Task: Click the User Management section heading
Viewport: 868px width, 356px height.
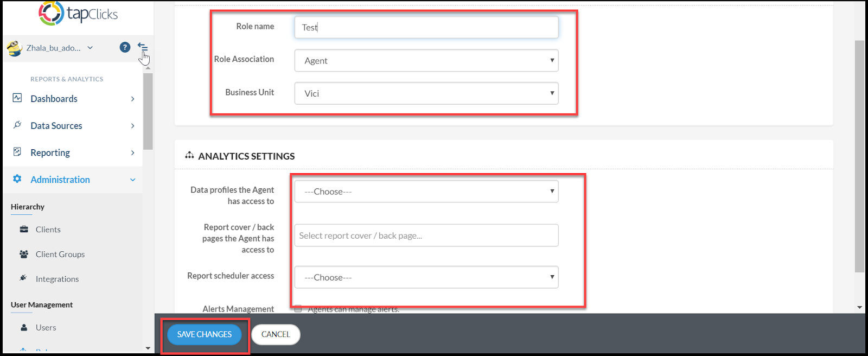Action: (42, 305)
